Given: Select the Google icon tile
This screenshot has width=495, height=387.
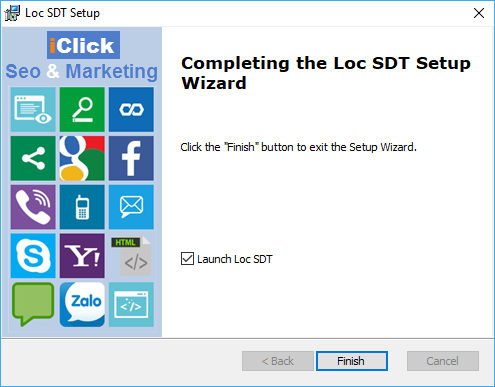Looking at the screenshot, I should [82, 158].
